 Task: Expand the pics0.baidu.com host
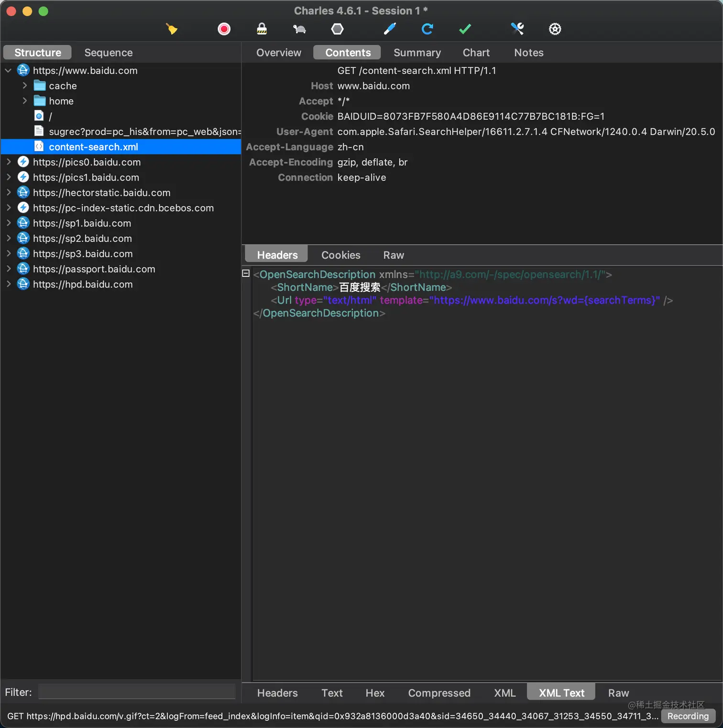click(x=8, y=162)
